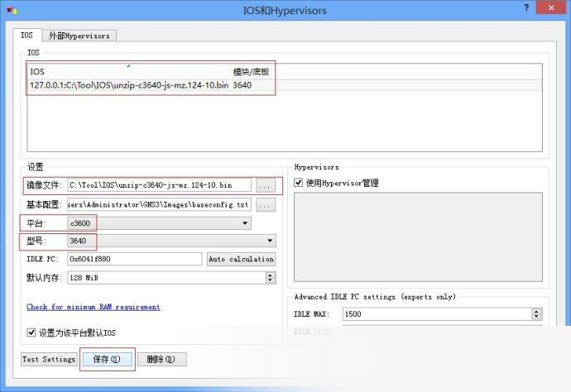Viewport: 571px width, 392px height.
Task: Click the 保存(S) save button
Action: click(107, 359)
